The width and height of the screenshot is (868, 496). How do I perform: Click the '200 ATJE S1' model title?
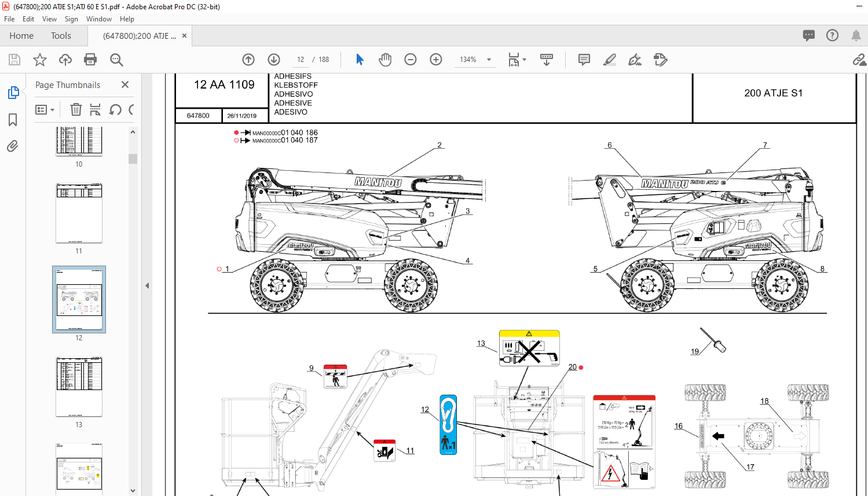tap(774, 93)
